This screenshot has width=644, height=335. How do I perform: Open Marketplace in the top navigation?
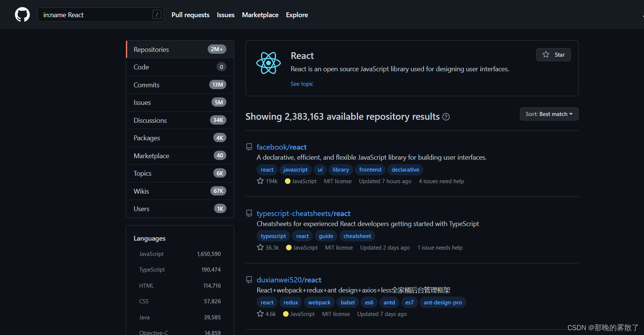[260, 15]
